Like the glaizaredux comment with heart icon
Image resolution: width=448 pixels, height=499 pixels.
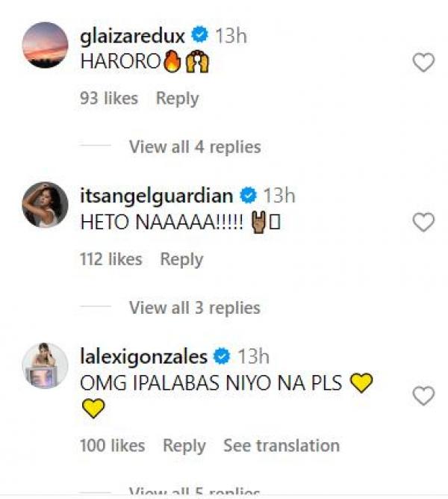(423, 63)
